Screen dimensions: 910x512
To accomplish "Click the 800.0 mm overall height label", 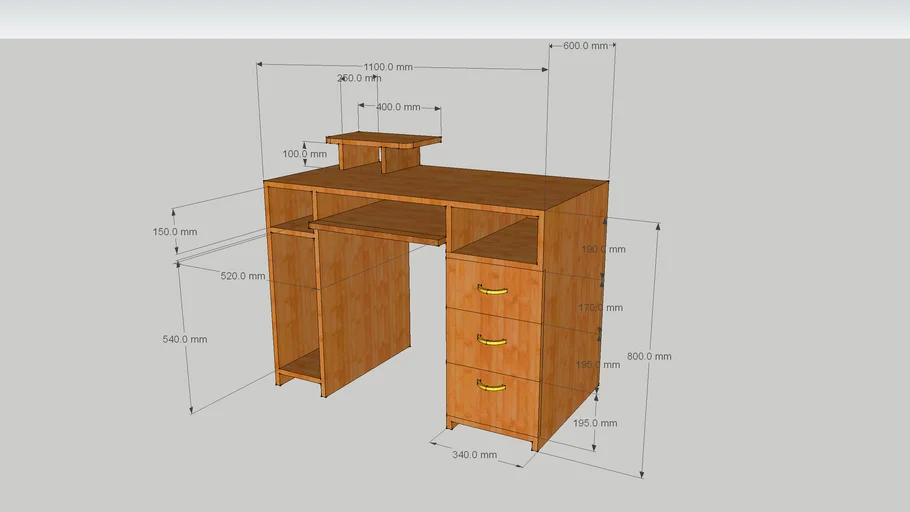I will [648, 356].
